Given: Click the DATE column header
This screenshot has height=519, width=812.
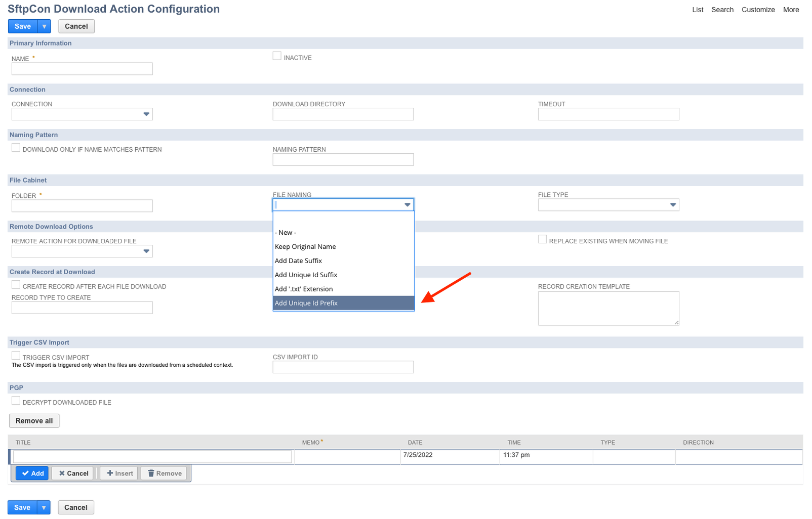Looking at the screenshot, I should (x=415, y=443).
